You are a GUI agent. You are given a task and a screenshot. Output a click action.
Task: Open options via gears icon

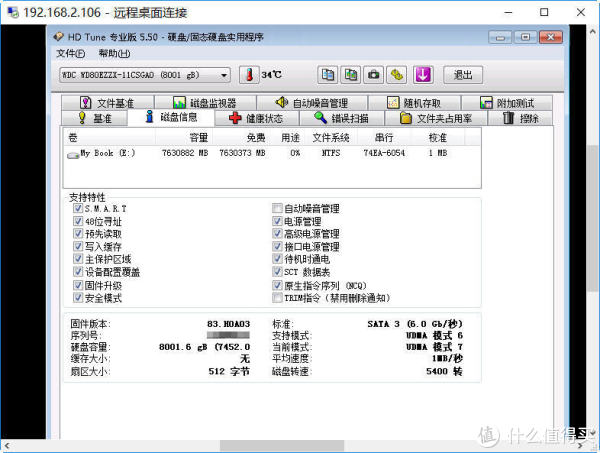pyautogui.click(x=396, y=75)
